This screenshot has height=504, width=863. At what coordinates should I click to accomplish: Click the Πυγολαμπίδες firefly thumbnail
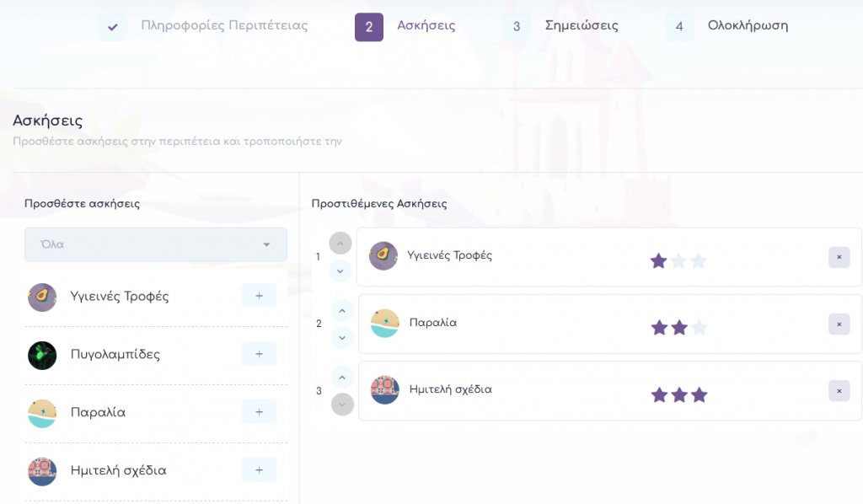tap(42, 355)
